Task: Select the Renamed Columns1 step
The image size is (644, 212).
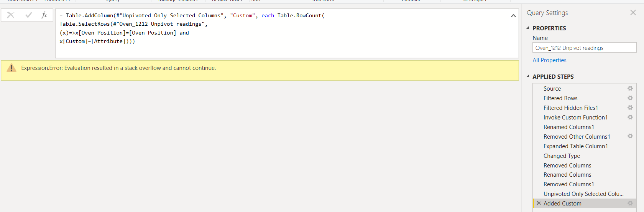Action: (584, 127)
